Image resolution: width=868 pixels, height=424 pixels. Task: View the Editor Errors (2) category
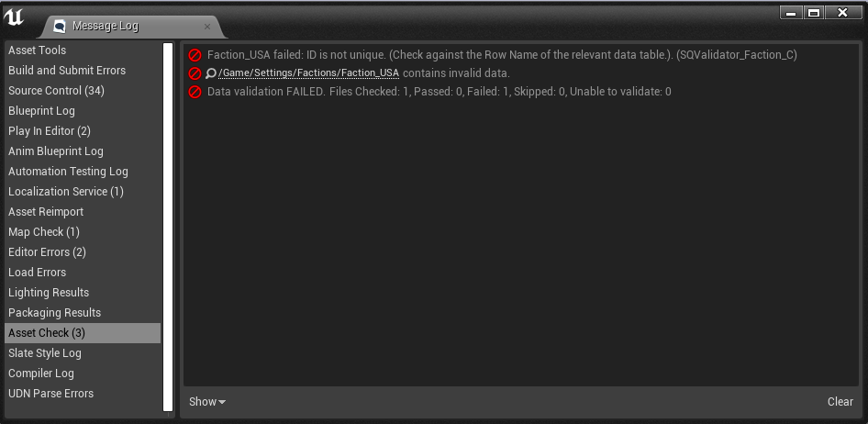(x=47, y=252)
